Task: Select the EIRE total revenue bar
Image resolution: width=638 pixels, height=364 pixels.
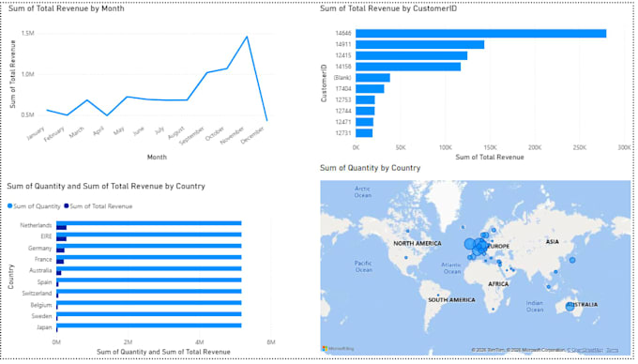Action: point(61,238)
